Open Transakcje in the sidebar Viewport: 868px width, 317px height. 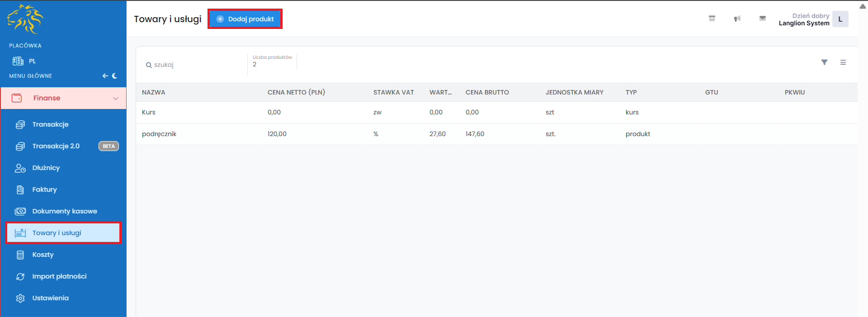(50, 124)
